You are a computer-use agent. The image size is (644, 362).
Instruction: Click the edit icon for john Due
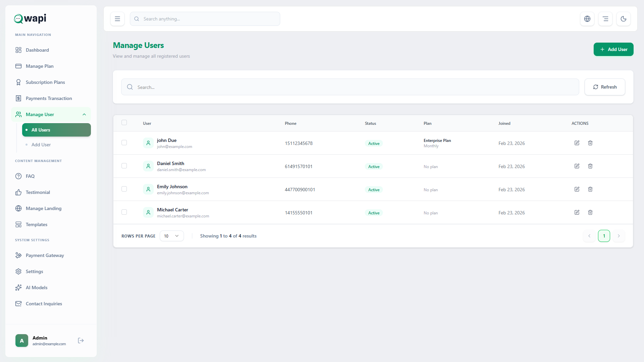[x=577, y=143]
